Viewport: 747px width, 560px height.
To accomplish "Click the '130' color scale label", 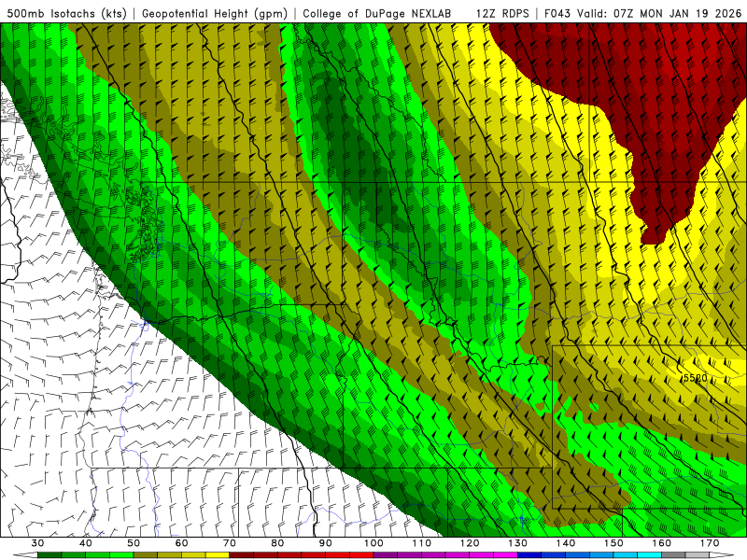I will point(517,543).
